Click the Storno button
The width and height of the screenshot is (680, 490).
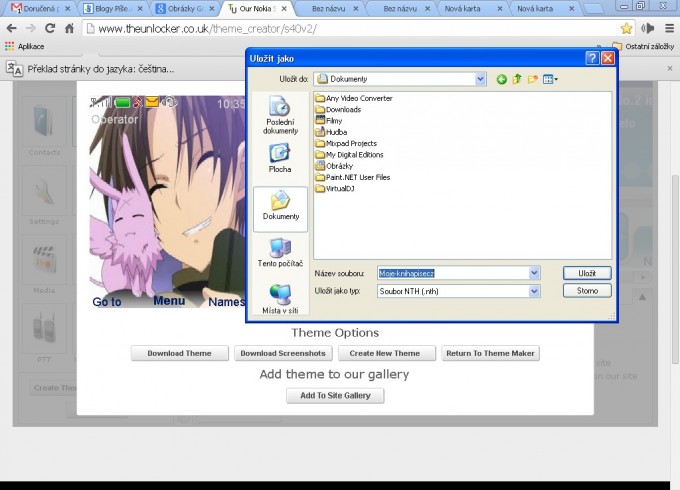tap(587, 291)
